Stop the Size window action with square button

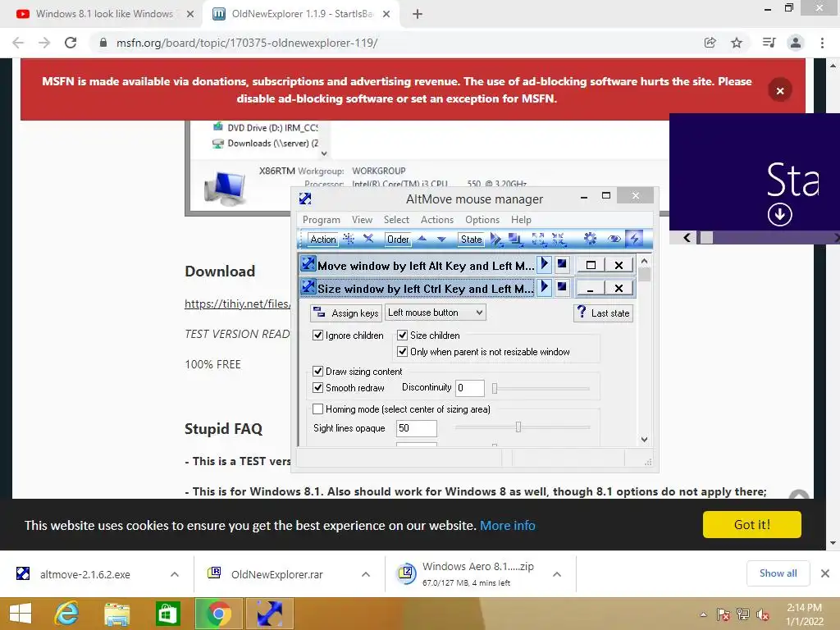pyautogui.click(x=561, y=288)
